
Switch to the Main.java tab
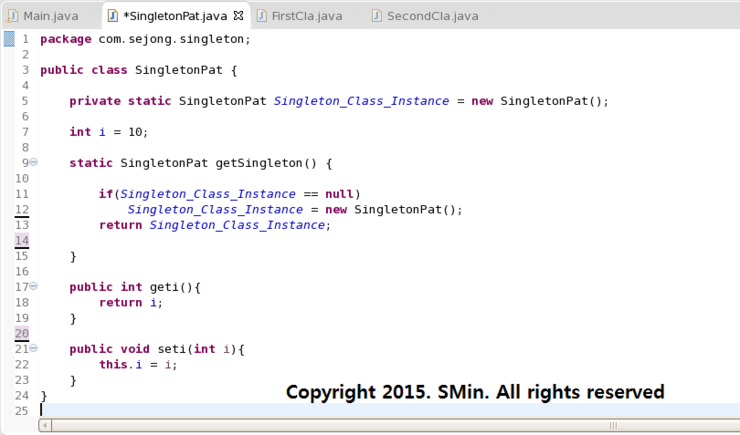(x=50, y=16)
